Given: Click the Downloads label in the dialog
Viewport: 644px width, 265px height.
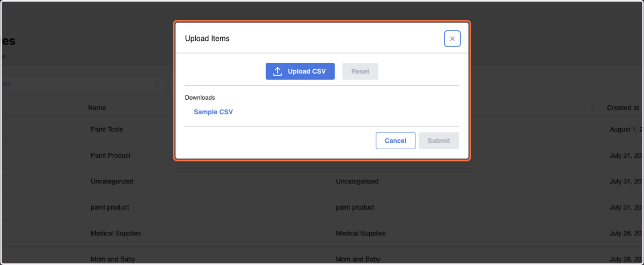Looking at the screenshot, I should [200, 98].
